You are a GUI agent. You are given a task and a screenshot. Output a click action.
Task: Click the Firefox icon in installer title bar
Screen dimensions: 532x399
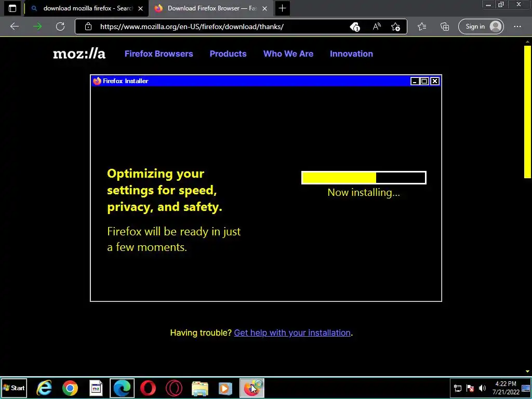click(x=97, y=81)
